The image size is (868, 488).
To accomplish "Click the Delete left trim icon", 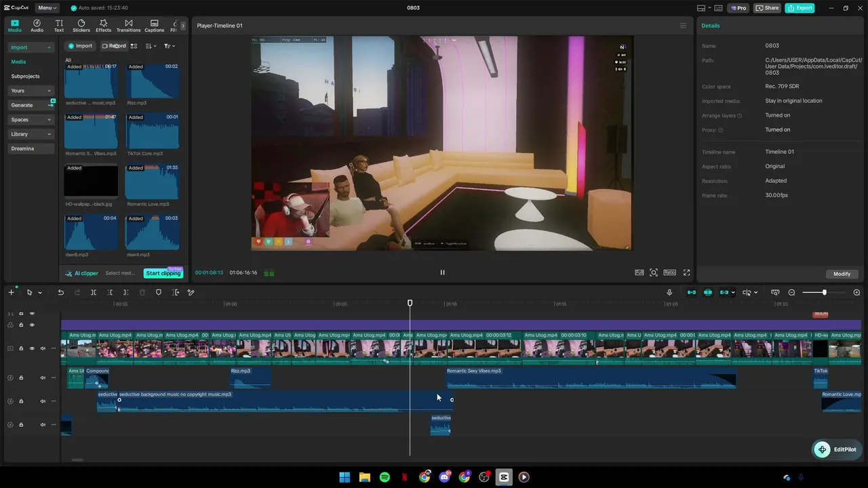I will pos(110,292).
